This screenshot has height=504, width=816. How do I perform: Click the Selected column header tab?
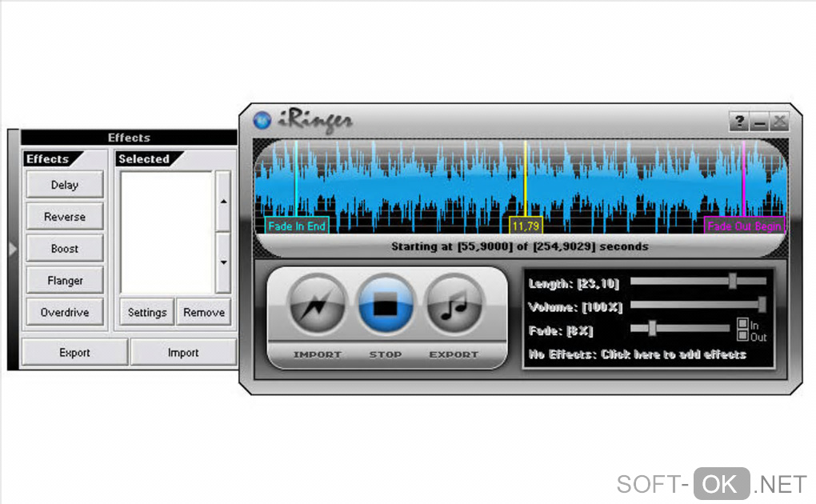(147, 159)
